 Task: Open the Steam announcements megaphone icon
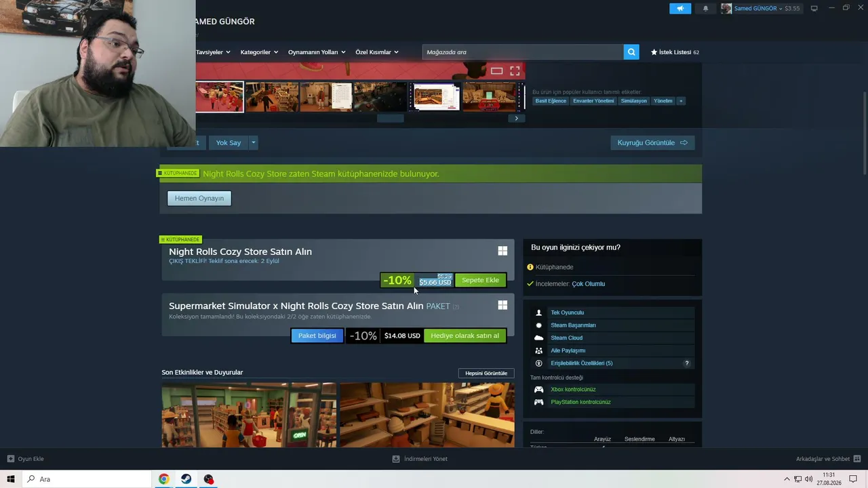pos(680,8)
